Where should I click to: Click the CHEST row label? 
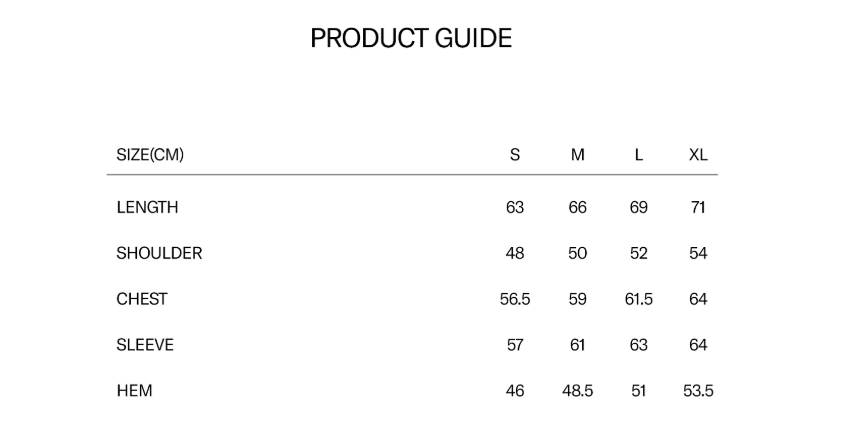pyautogui.click(x=142, y=299)
